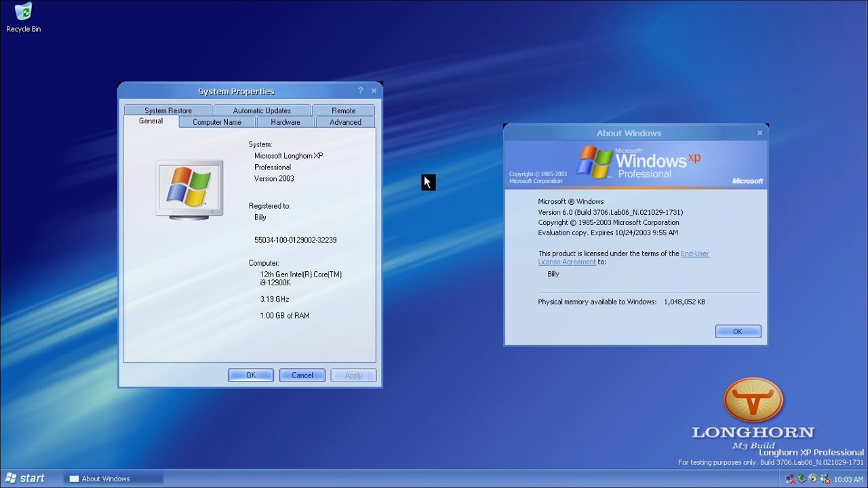This screenshot has height=488, width=868.
Task: Click OK in System Properties
Action: [x=251, y=375]
